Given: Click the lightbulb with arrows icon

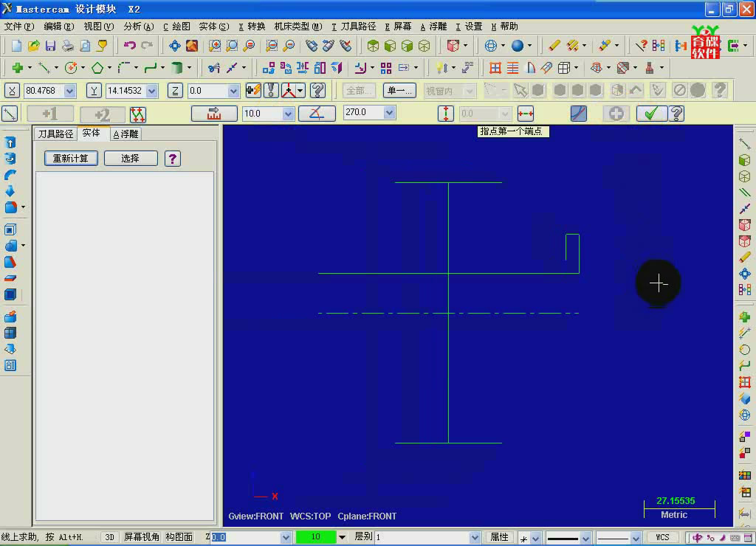Looking at the screenshot, I should [441, 68].
